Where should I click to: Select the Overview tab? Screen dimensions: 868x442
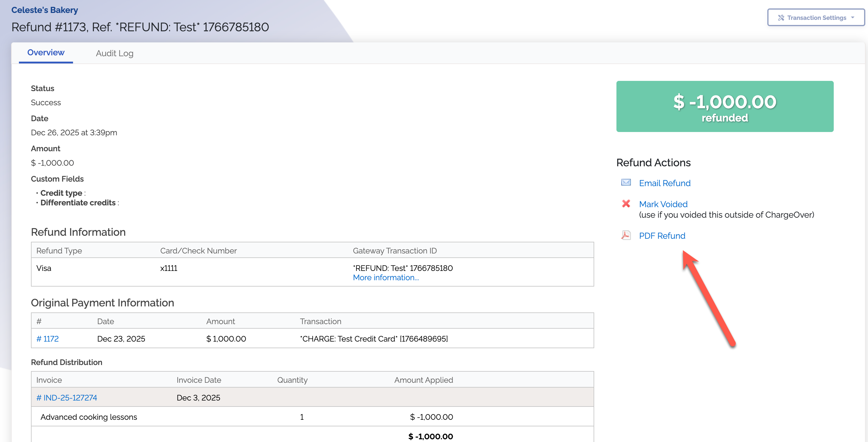(46, 53)
